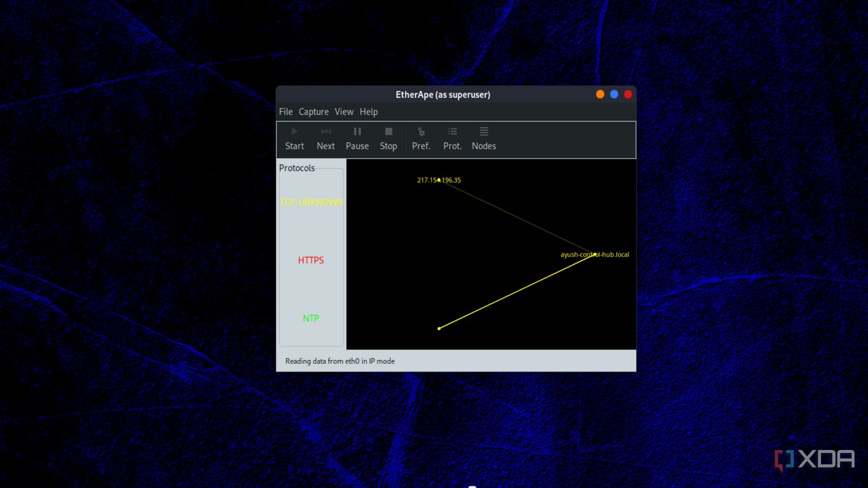Open the File menu
The width and height of the screenshot is (868, 488).
(x=286, y=112)
